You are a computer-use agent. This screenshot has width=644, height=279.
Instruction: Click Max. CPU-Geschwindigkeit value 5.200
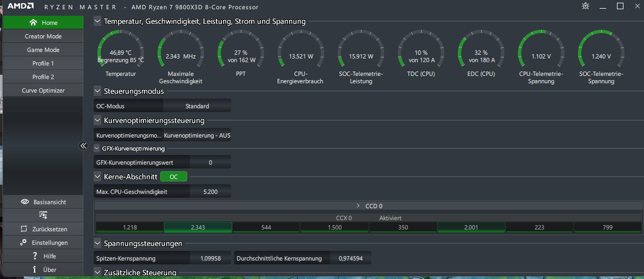(x=211, y=191)
